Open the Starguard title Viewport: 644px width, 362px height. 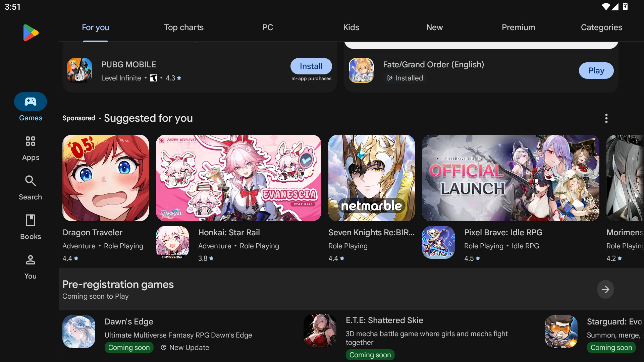click(x=615, y=322)
